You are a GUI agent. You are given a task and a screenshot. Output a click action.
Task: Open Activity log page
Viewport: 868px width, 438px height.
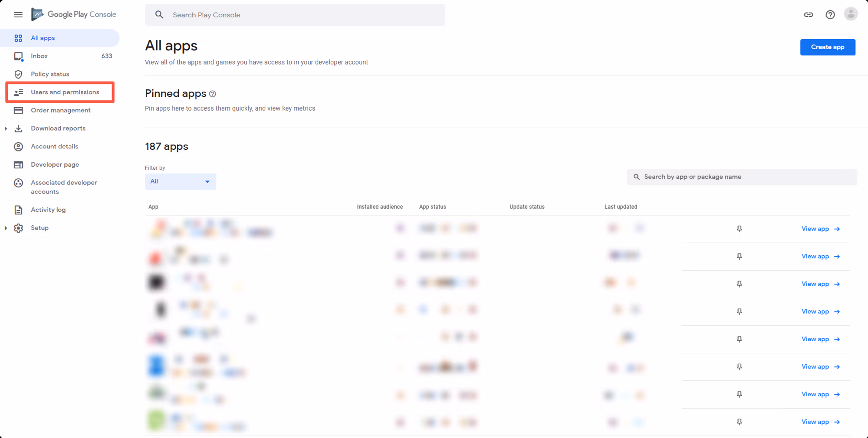(60, 210)
